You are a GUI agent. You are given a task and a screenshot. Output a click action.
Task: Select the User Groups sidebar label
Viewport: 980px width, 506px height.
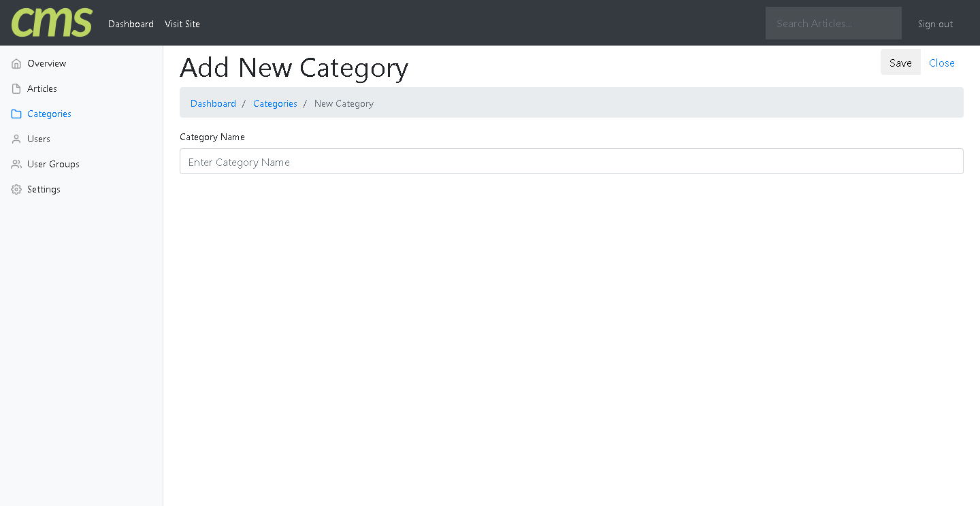53,164
